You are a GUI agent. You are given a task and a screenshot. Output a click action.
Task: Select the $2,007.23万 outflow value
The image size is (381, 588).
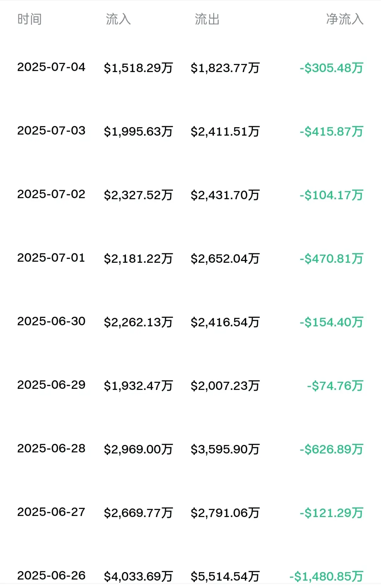(x=225, y=386)
